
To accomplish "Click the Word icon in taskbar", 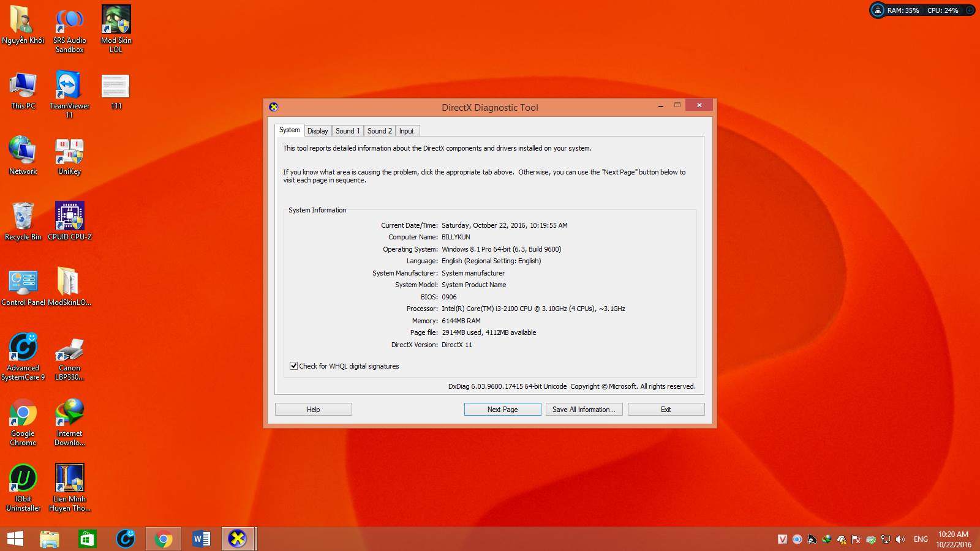I will [x=201, y=539].
